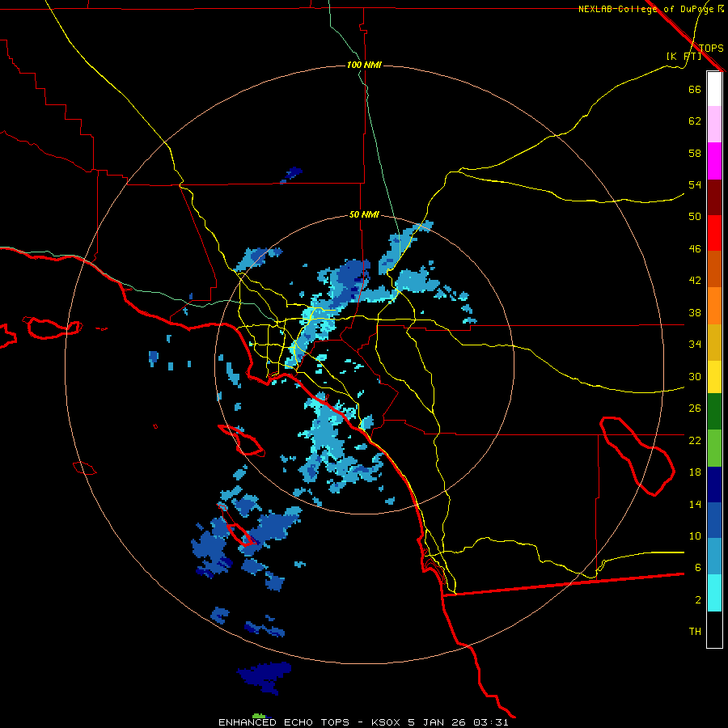
Task: Click the yellow 30-34 kft color band
Action: [x=714, y=377]
